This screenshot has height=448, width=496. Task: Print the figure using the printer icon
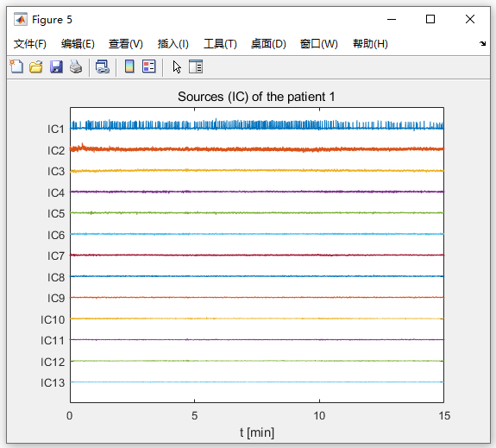coord(76,66)
